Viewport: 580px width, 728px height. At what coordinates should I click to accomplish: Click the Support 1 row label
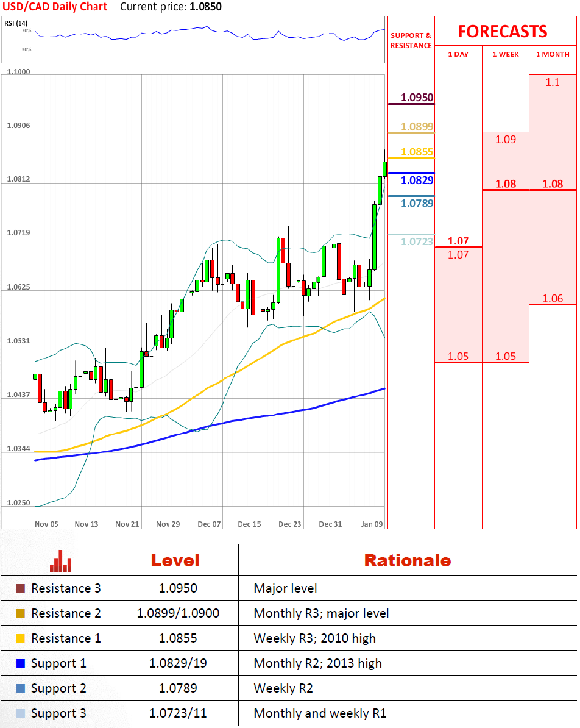pos(58,664)
